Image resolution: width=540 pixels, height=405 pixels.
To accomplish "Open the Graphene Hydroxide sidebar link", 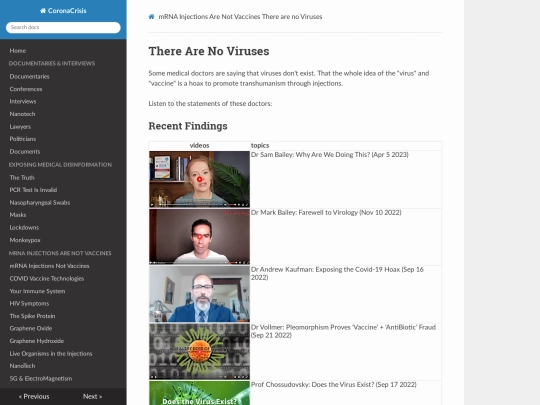I will [x=37, y=341].
